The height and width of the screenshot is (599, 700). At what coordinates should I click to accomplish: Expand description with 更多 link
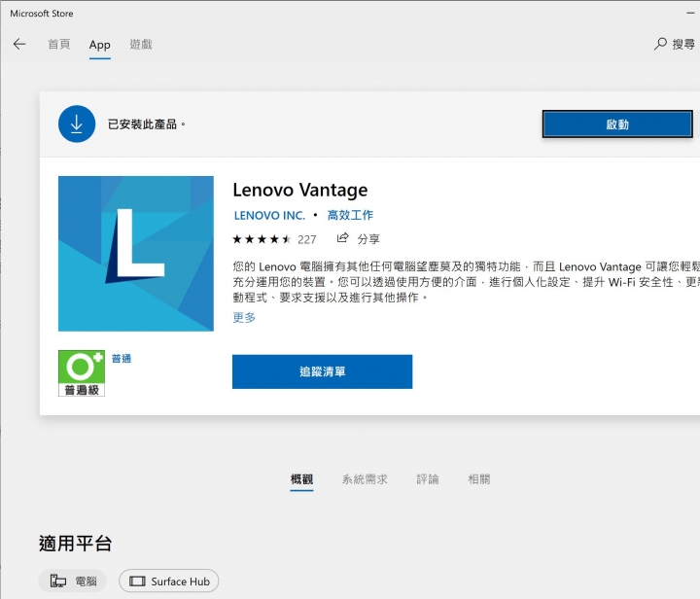[x=244, y=317]
